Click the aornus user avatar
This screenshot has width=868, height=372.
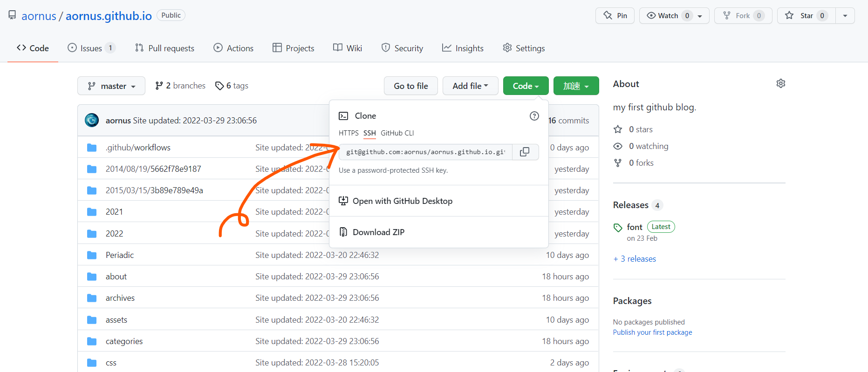coord(92,120)
